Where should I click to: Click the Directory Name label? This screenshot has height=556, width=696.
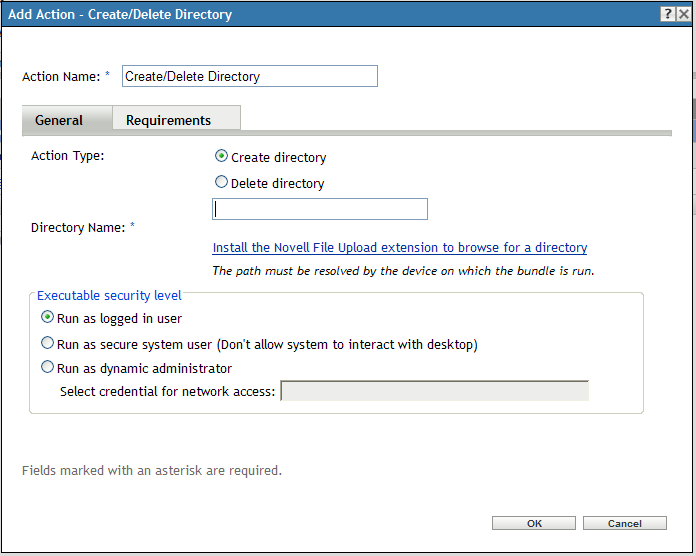click(77, 227)
